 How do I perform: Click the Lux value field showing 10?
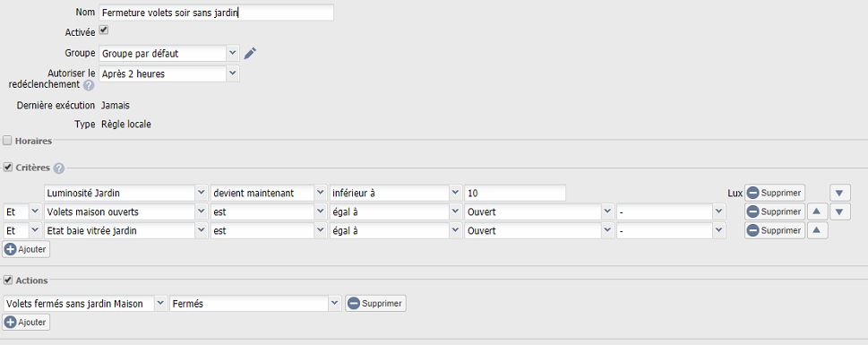pyautogui.click(x=515, y=194)
